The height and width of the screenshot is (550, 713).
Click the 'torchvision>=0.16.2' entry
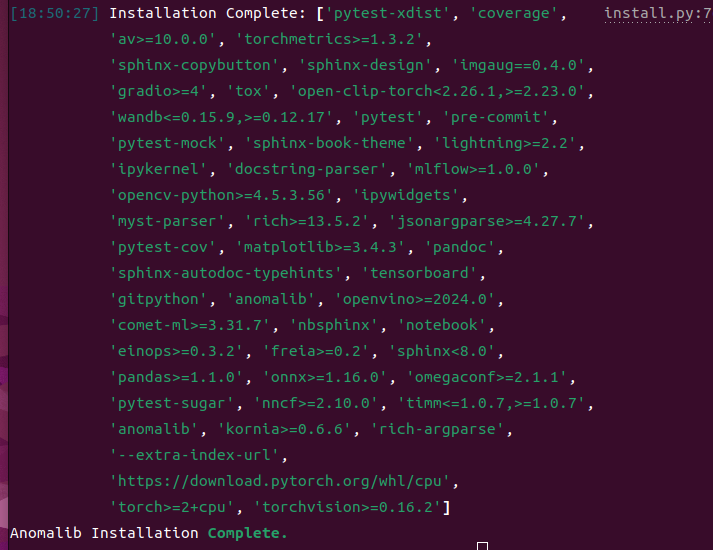(348, 507)
